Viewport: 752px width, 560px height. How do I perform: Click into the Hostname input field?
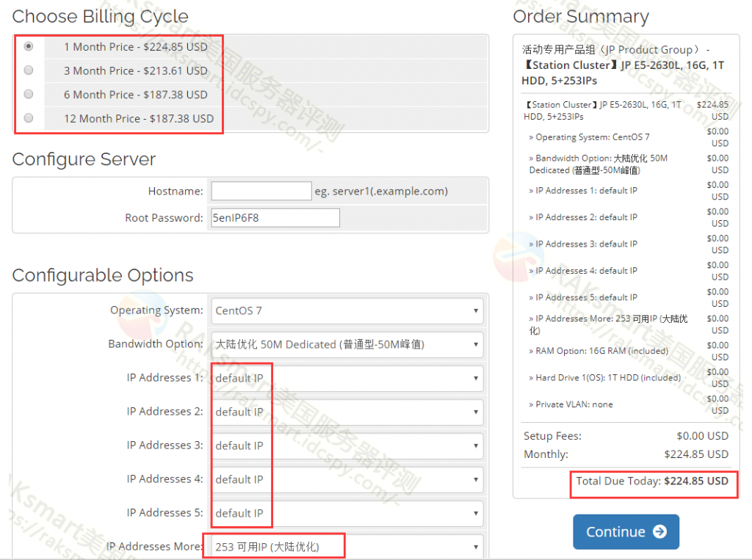261,191
